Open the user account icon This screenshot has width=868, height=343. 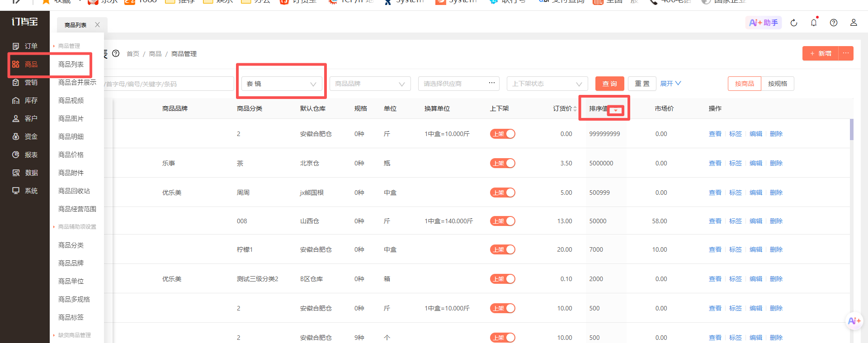pos(854,22)
